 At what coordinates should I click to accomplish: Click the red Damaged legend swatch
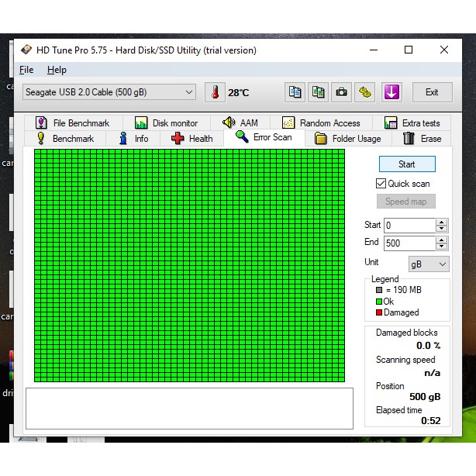(379, 312)
